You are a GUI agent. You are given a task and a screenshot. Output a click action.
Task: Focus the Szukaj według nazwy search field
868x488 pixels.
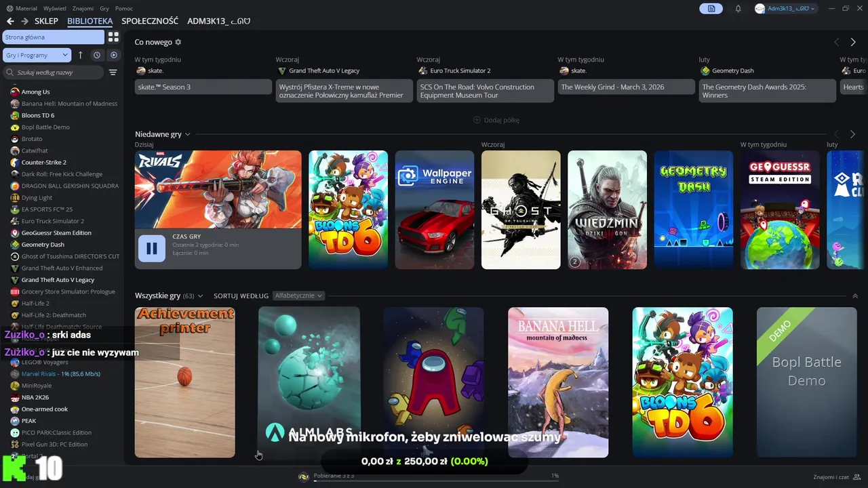click(x=54, y=73)
